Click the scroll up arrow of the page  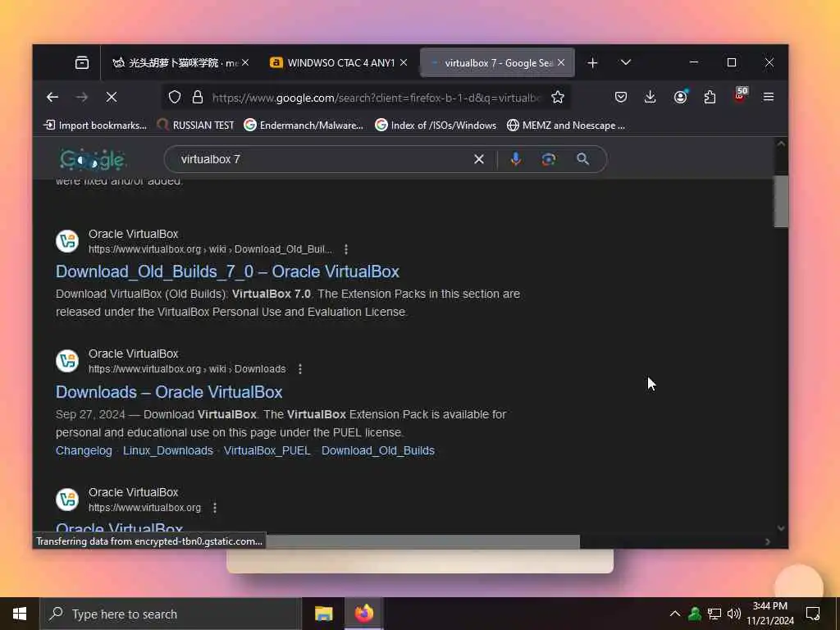click(781, 144)
